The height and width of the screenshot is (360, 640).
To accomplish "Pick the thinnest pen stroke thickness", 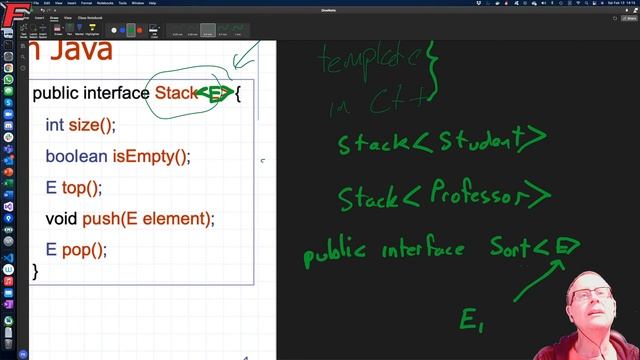I will click(178, 30).
